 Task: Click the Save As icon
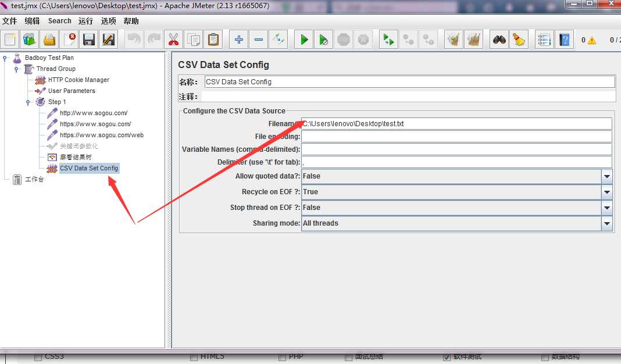[x=108, y=40]
